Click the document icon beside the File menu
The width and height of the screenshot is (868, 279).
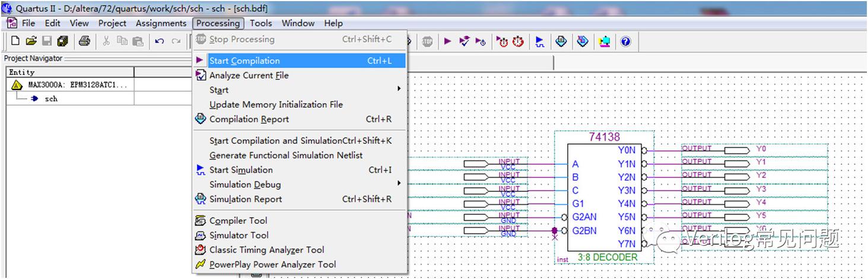[12, 23]
